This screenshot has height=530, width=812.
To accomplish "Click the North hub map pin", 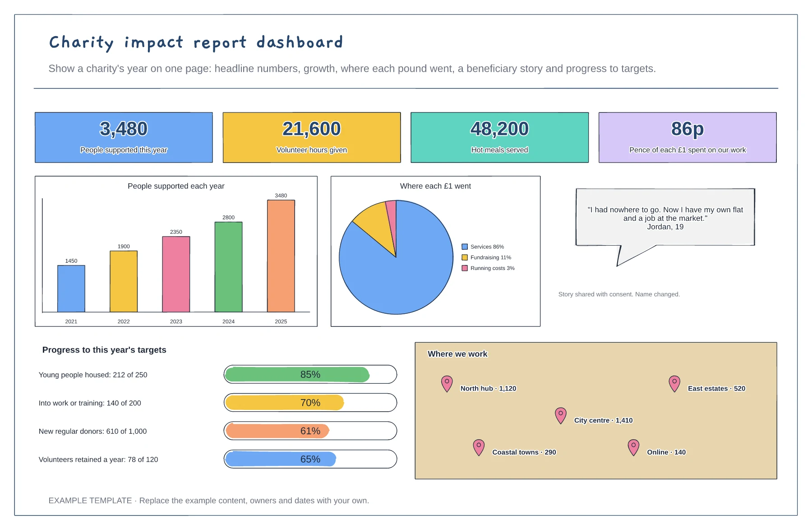I will pyautogui.click(x=447, y=383).
